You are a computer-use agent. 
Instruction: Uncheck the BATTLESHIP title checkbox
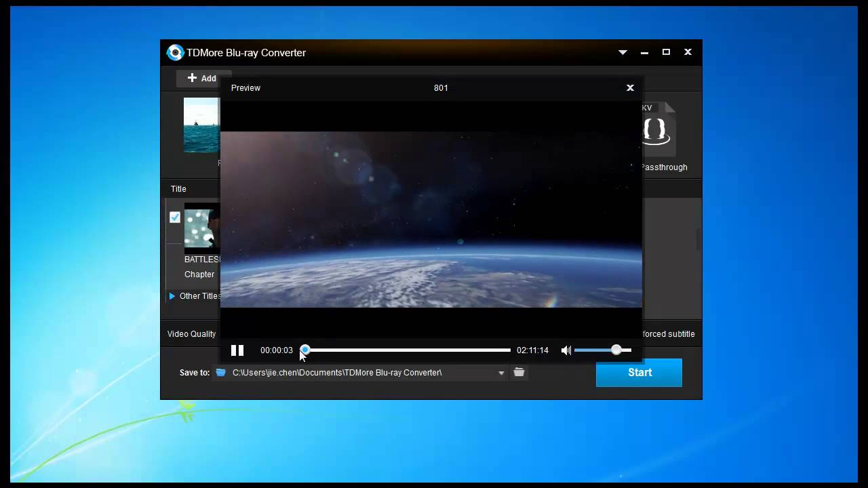click(175, 217)
